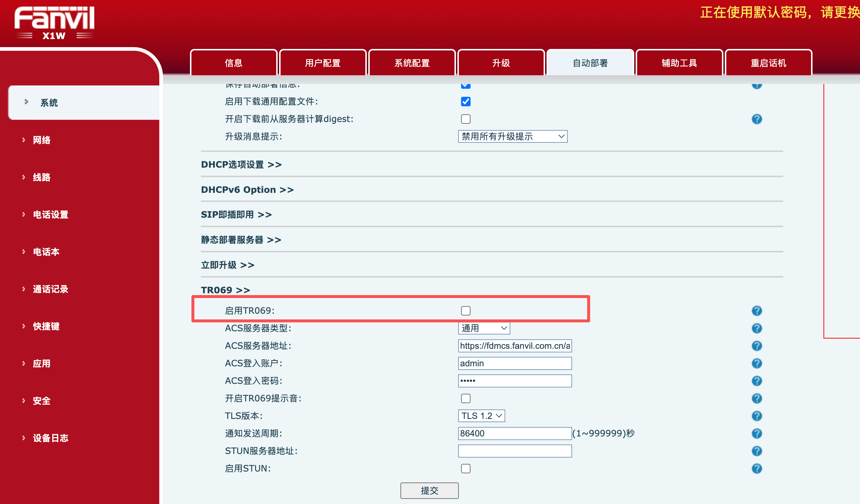Open TLS版本 dropdown showing TLS 1.2
Viewport: 860px width, 504px height.
[482, 416]
